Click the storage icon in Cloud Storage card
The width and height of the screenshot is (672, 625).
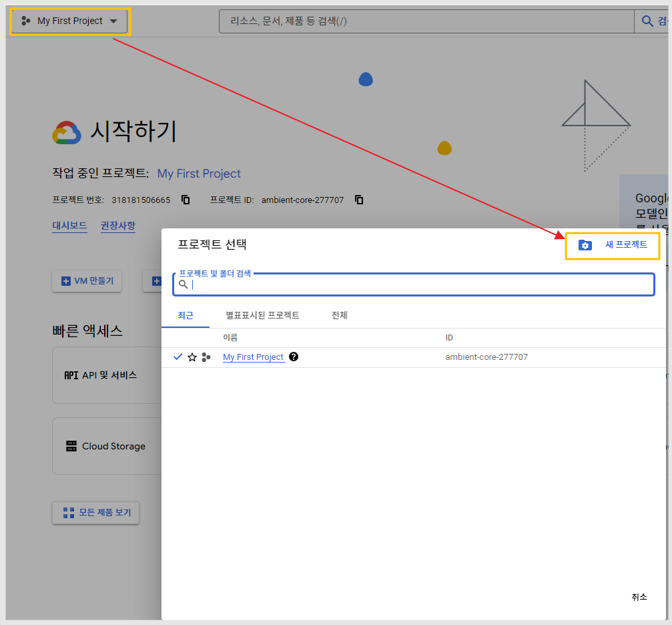(x=71, y=446)
